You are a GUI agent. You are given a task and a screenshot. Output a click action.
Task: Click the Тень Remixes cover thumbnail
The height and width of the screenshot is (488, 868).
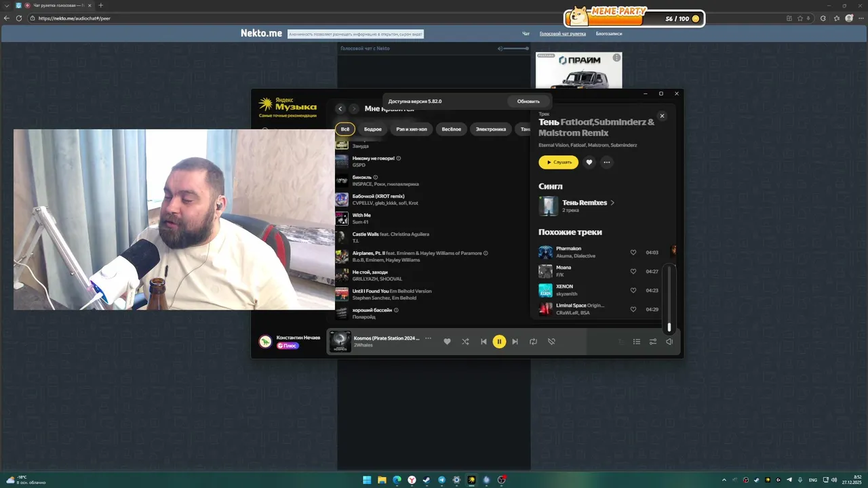click(x=548, y=206)
